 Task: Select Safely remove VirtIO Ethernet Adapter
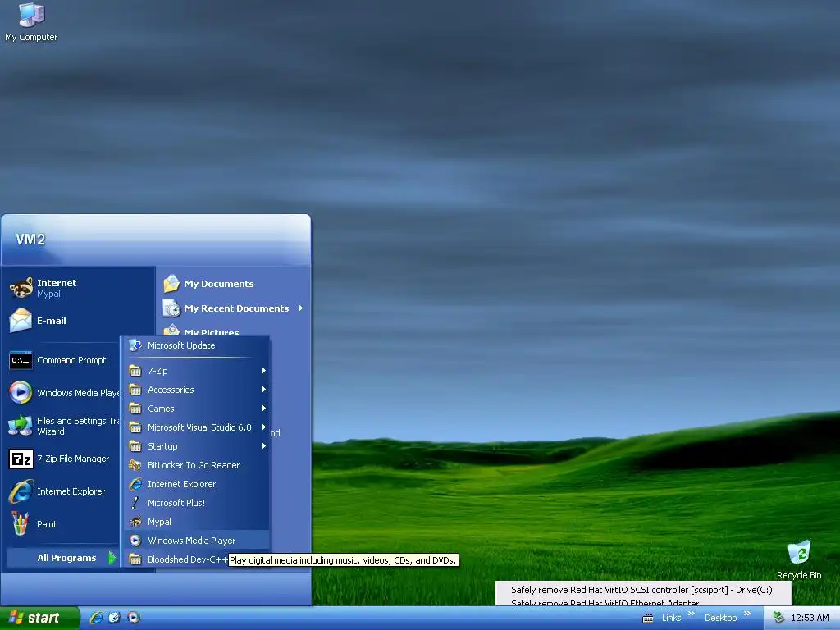pyautogui.click(x=641, y=602)
